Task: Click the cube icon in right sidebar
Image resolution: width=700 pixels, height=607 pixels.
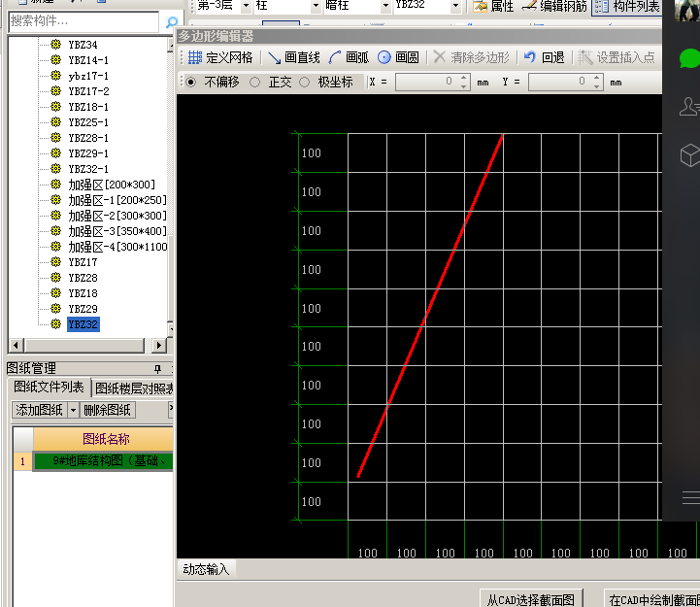Action: 689,155
